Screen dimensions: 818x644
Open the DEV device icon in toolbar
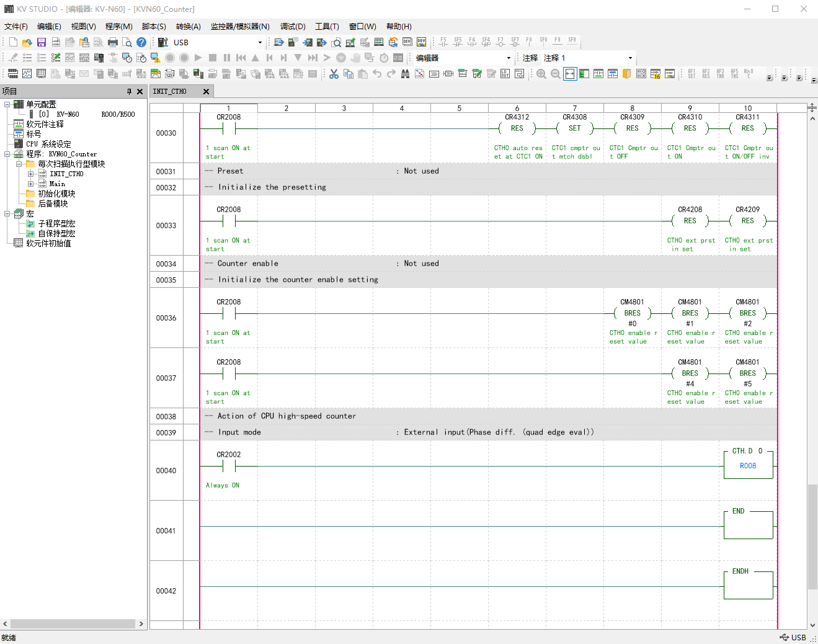407,42
